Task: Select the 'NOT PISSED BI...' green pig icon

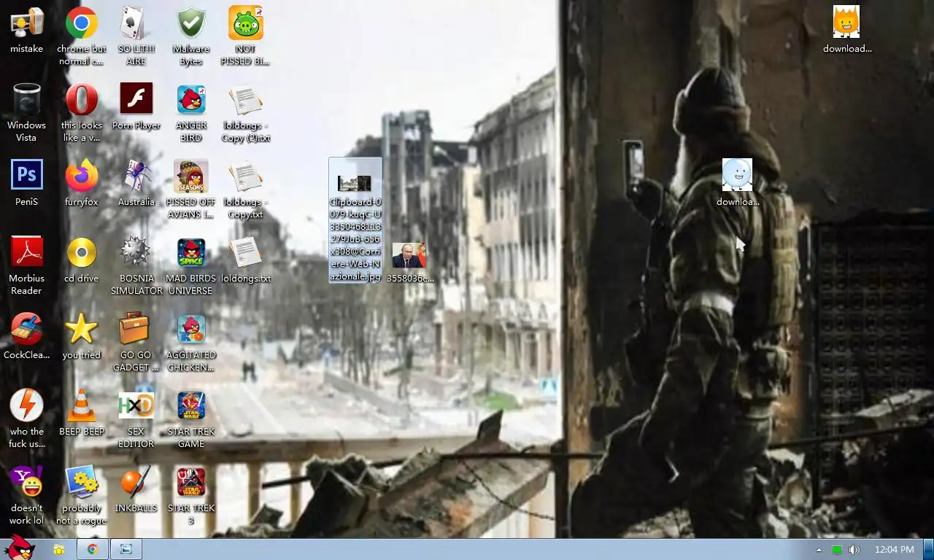Action: (246, 36)
